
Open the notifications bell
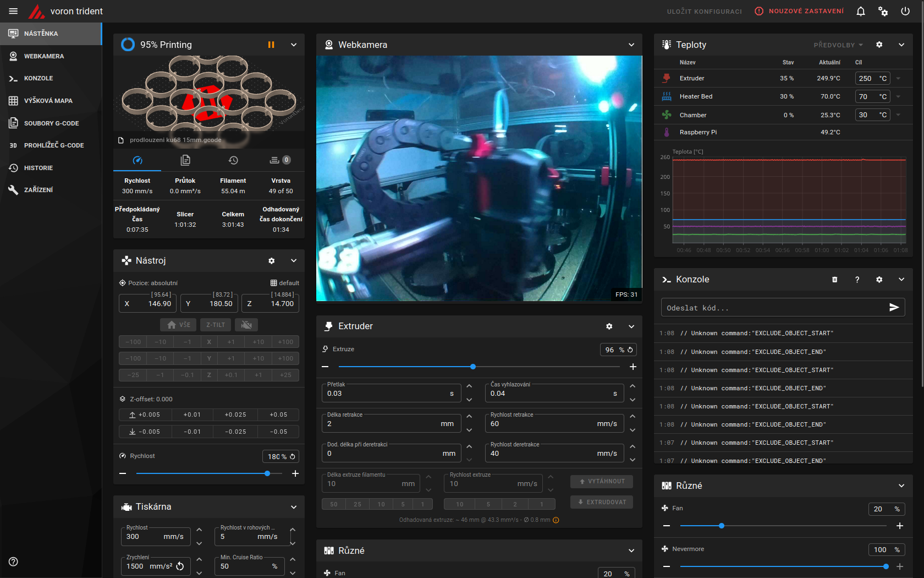pyautogui.click(x=861, y=11)
